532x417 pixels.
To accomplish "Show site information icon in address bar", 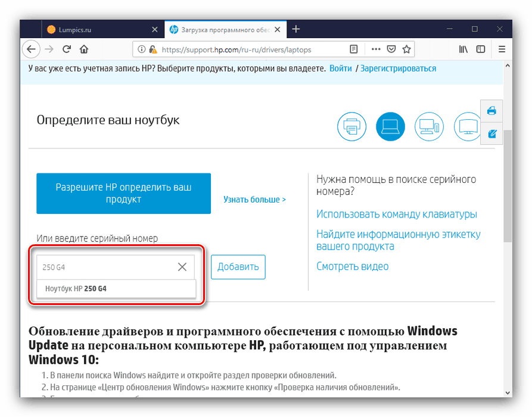I will point(141,49).
